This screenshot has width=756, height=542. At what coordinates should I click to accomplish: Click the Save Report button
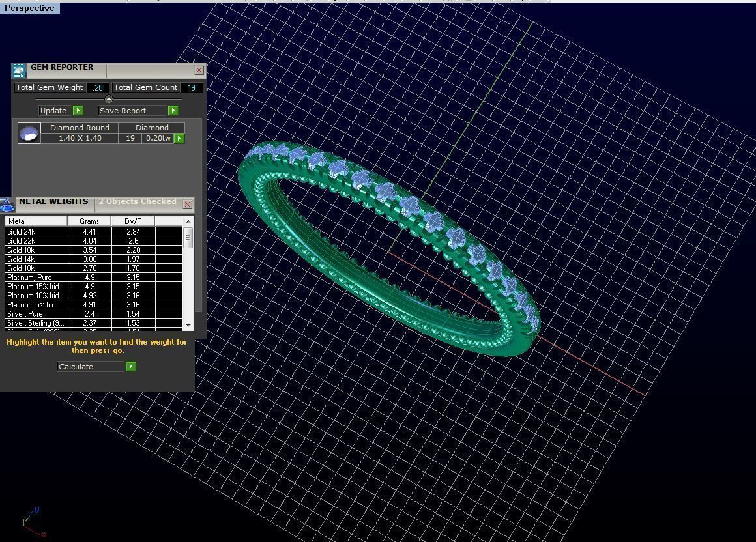point(133,110)
